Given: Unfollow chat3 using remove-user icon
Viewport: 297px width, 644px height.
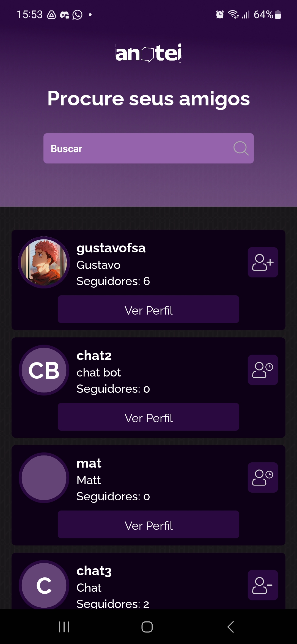Looking at the screenshot, I should click(263, 585).
